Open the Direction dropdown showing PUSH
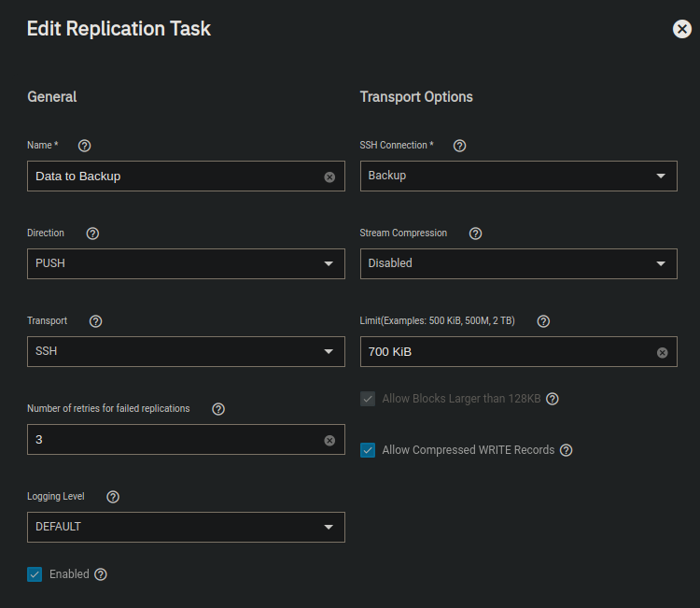700x608 pixels. (x=186, y=263)
